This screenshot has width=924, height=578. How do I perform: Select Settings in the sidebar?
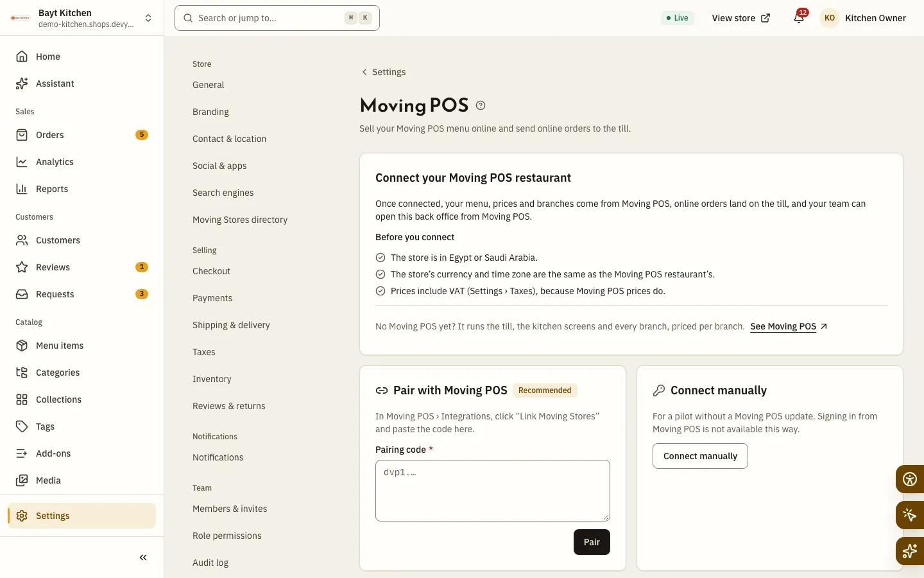point(81,516)
